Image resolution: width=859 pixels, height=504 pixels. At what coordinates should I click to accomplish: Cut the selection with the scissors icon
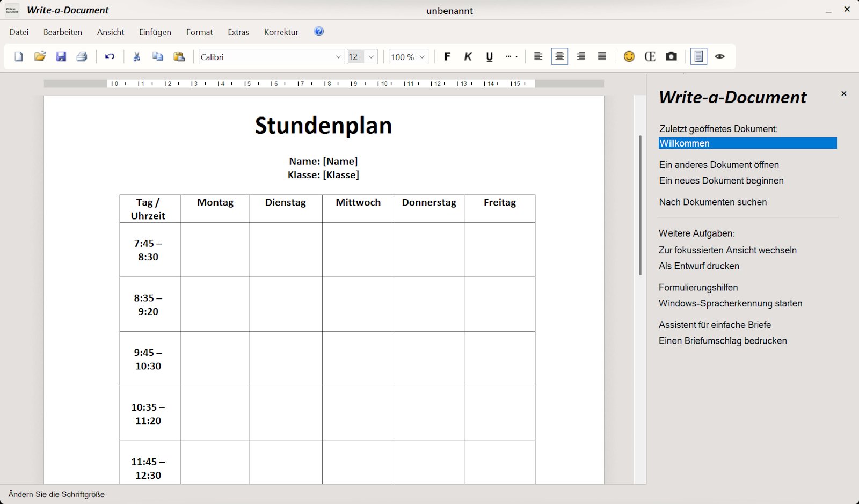(x=137, y=56)
